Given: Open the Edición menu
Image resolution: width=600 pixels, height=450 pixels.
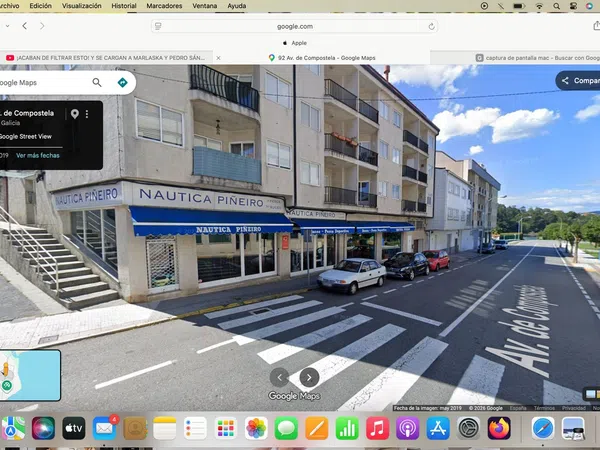Looking at the screenshot, I should (x=41, y=6).
